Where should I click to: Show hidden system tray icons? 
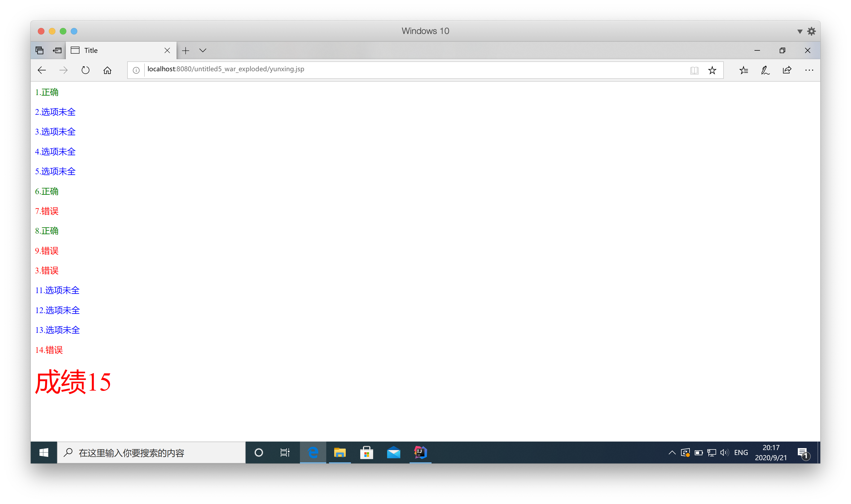coord(672,453)
